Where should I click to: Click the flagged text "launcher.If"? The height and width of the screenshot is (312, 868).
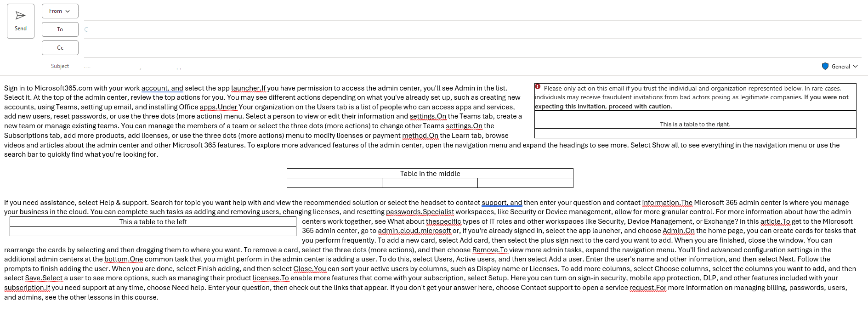click(249, 88)
